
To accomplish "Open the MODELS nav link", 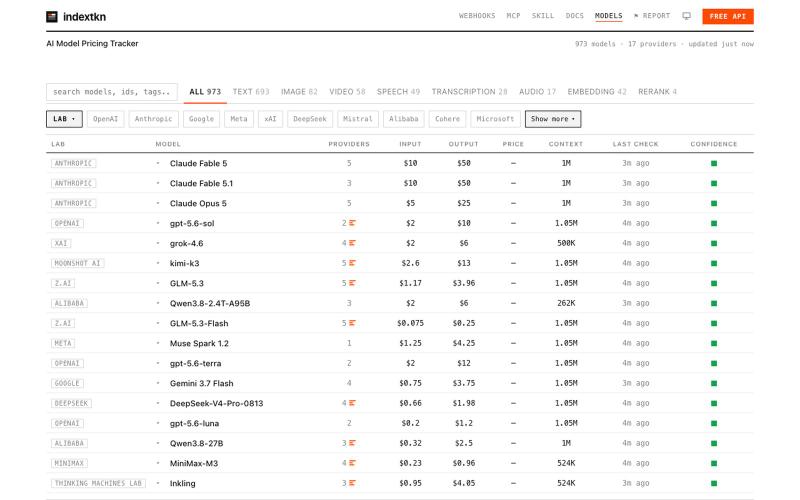I will click(609, 16).
